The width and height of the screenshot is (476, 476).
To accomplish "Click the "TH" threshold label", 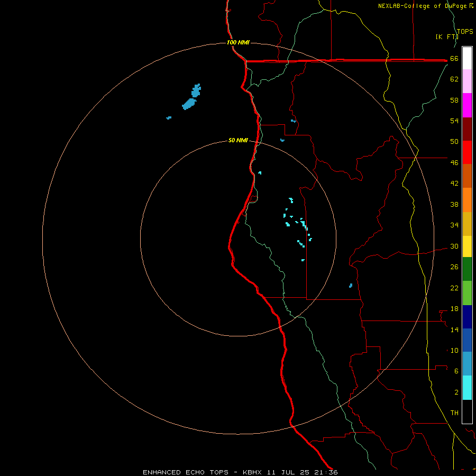I will (454, 413).
